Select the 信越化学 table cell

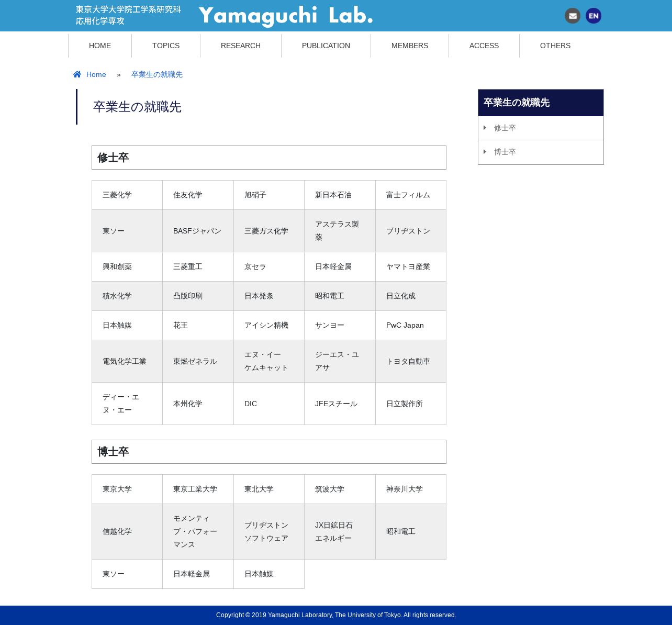(x=127, y=531)
